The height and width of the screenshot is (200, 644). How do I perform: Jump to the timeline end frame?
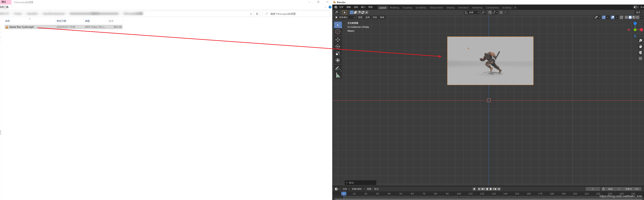[499, 189]
